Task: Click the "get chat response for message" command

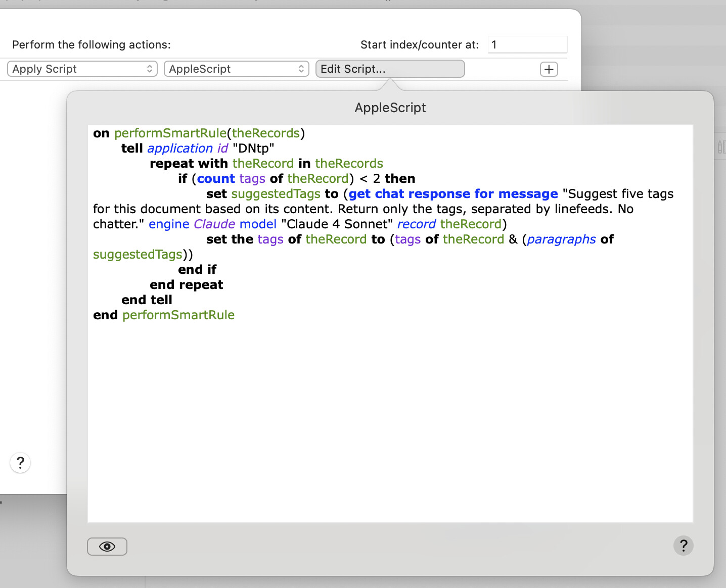Action: tap(453, 194)
